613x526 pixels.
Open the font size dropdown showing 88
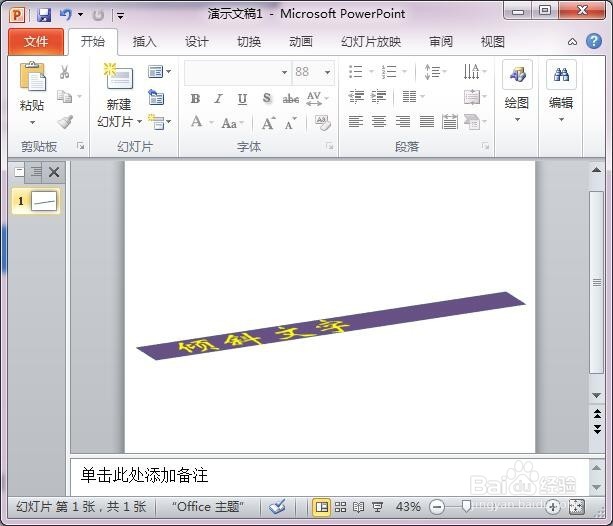[x=327, y=72]
